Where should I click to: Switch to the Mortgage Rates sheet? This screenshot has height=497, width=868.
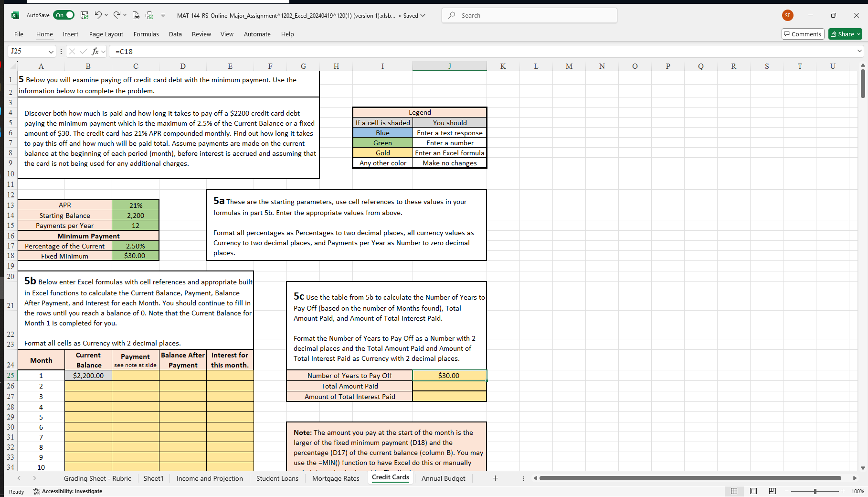point(336,478)
